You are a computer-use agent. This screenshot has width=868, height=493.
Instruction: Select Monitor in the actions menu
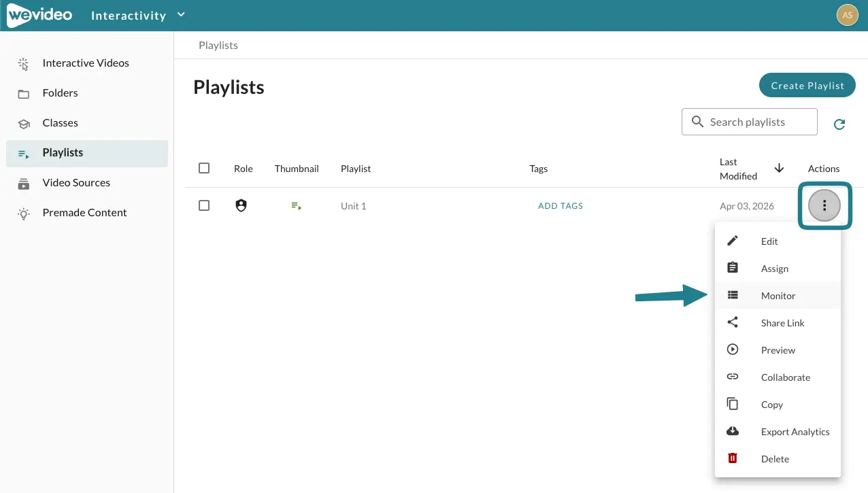778,296
